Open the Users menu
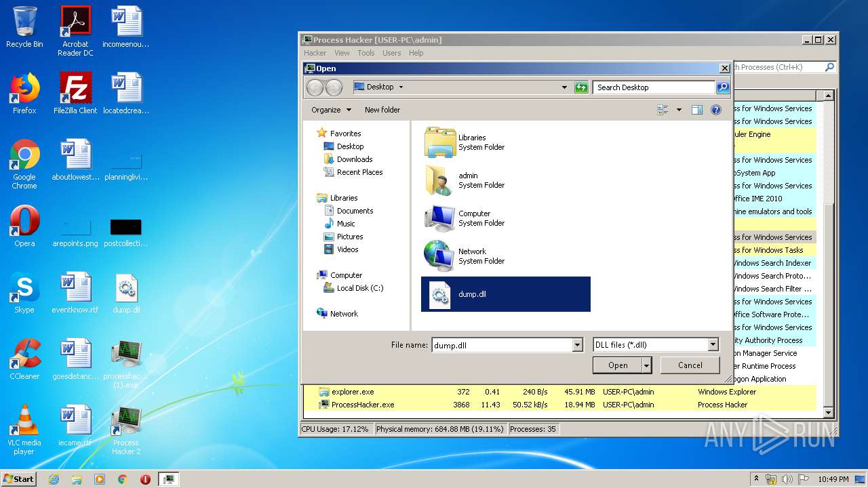 392,53
